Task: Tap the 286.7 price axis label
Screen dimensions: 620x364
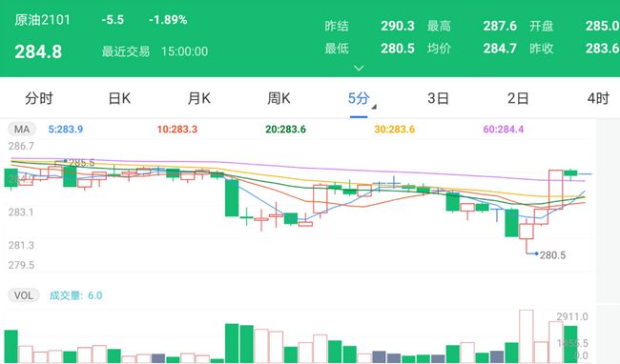Action: [21, 146]
